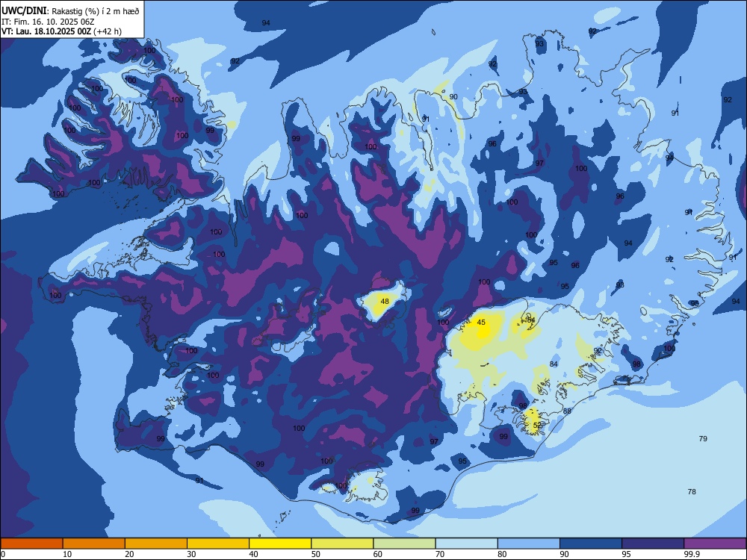The width and height of the screenshot is (747, 560).
Task: Click the humidity value 79 over the sea
Action: (703, 438)
